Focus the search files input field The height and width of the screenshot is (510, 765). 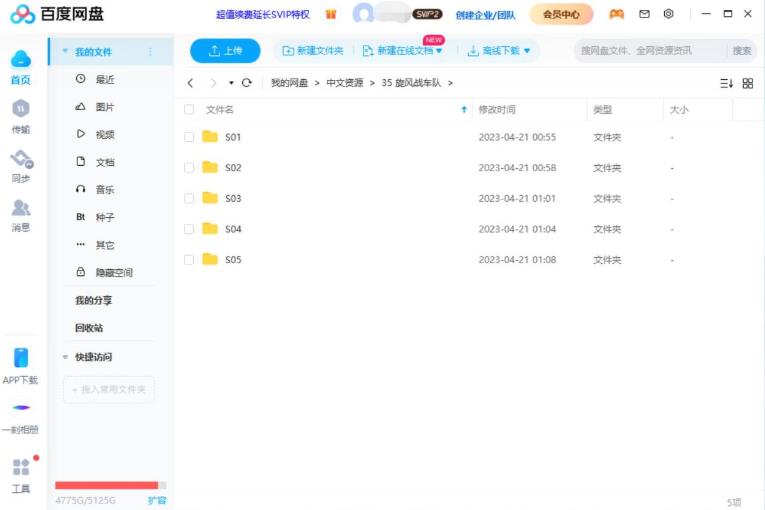[651, 50]
